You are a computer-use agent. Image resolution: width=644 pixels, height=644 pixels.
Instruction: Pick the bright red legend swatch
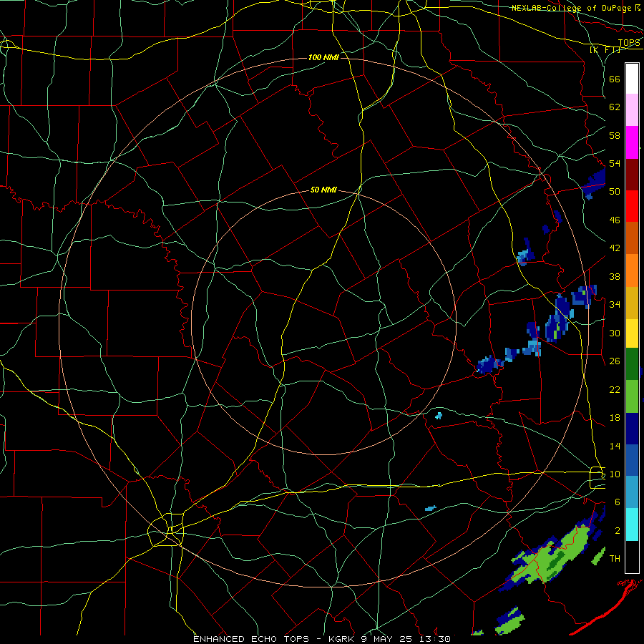click(632, 206)
